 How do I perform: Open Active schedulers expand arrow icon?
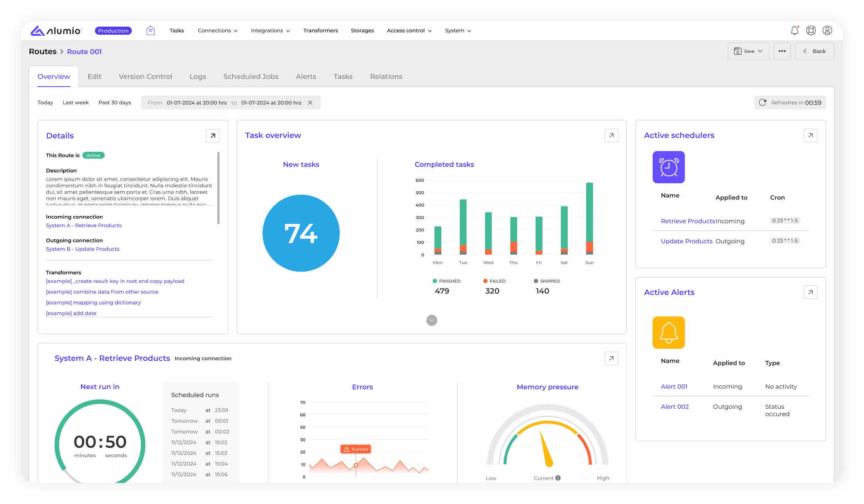click(810, 136)
